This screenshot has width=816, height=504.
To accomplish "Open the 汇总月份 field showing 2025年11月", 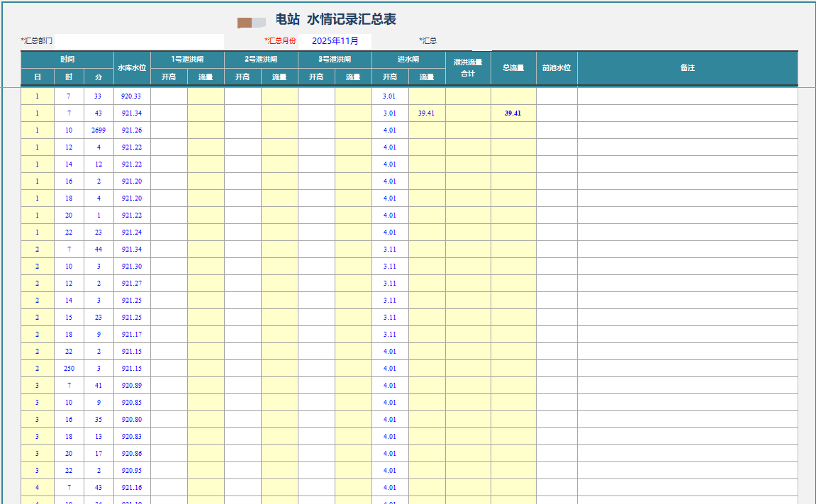I will point(335,41).
